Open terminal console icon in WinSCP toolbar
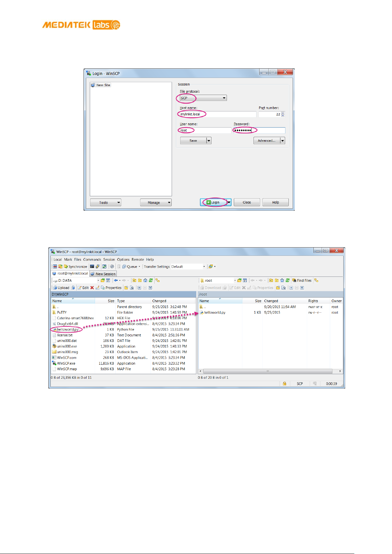This screenshot has width=392, height=554. (x=92, y=267)
